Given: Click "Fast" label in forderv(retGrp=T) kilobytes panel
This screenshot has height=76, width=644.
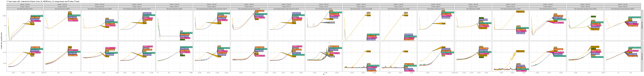Looking at the screenshot, I should [x=369, y=13].
